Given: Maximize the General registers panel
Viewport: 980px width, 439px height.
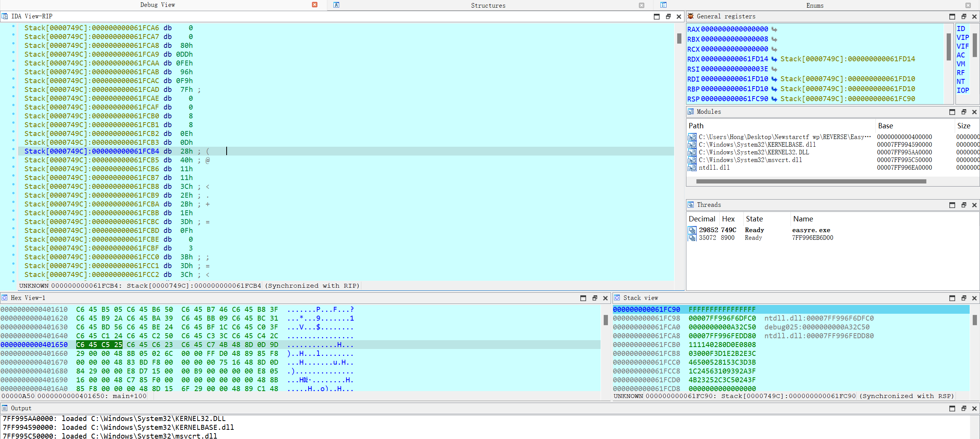Looking at the screenshot, I should coord(952,16).
